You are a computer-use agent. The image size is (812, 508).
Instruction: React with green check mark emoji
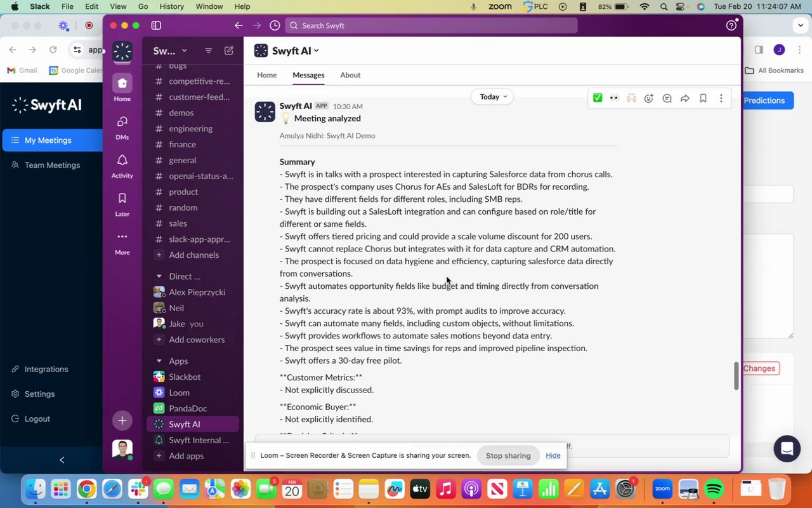(x=598, y=98)
